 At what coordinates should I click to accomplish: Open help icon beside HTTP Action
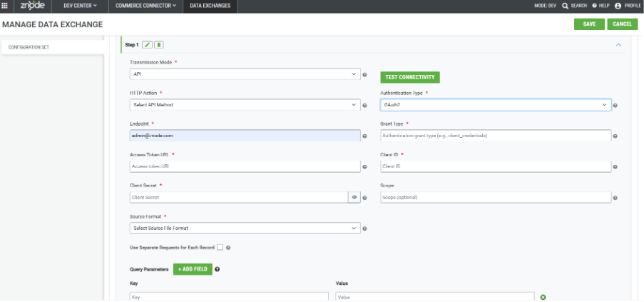click(364, 106)
